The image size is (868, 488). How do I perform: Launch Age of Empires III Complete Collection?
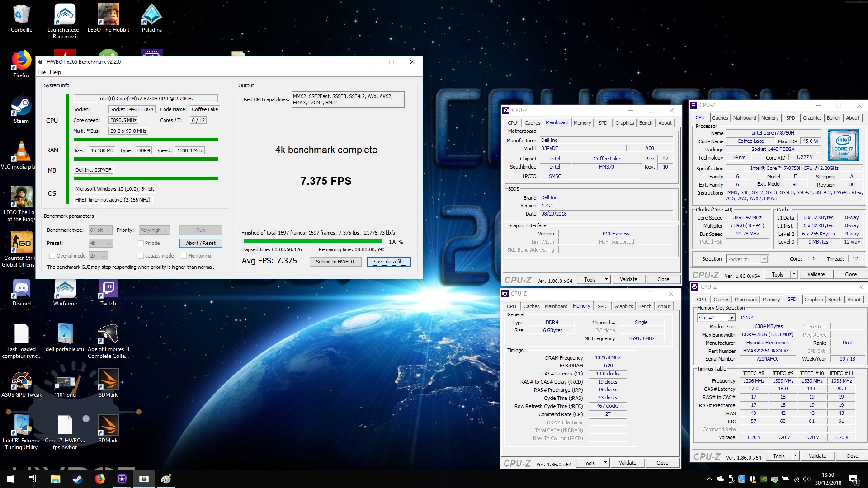[x=108, y=341]
